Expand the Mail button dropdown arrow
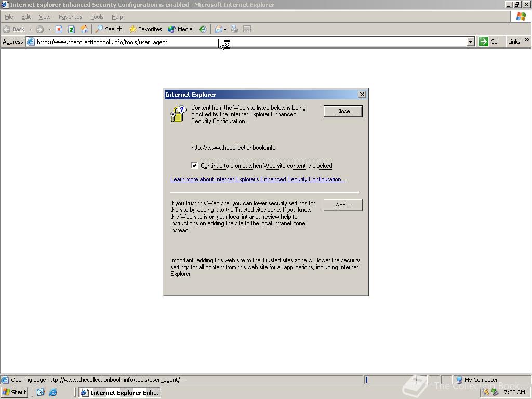The height and width of the screenshot is (399, 532). tap(225, 30)
